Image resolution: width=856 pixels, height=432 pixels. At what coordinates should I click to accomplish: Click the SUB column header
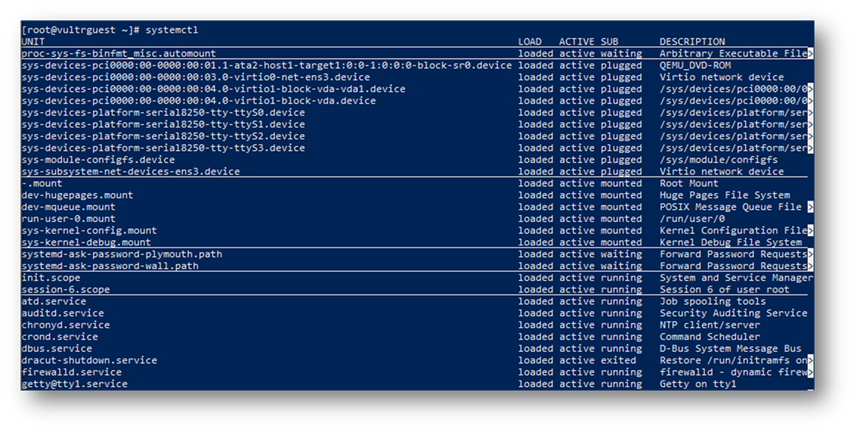(x=609, y=41)
